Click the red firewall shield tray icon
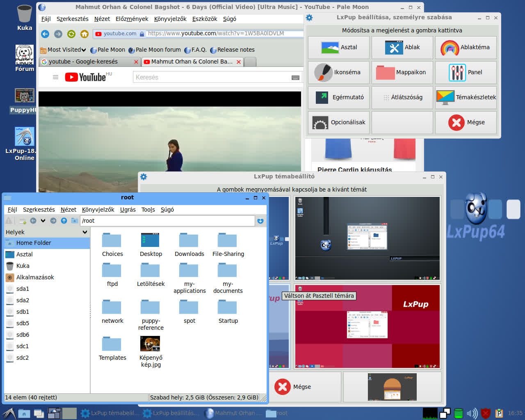This screenshot has width=525, height=420. [x=486, y=413]
